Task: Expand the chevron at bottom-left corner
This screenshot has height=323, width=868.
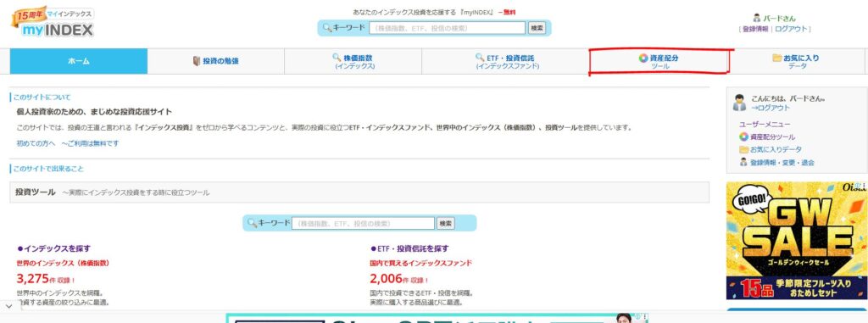Action: tap(8, 306)
